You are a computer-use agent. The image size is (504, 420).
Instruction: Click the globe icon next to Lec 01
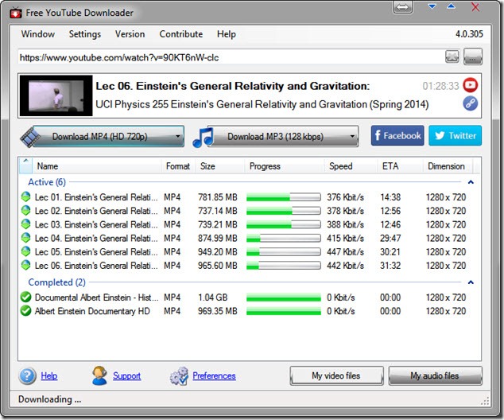(x=25, y=197)
